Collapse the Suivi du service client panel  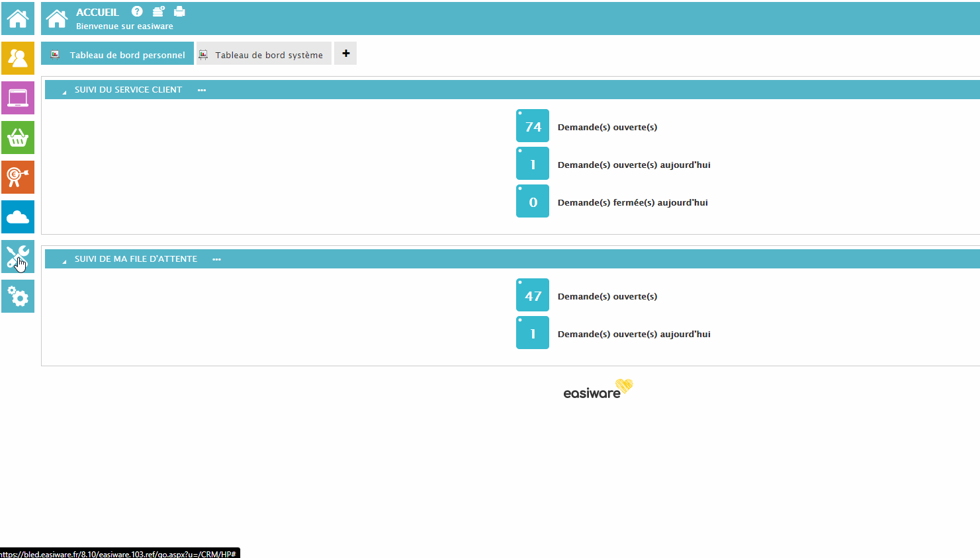click(64, 91)
